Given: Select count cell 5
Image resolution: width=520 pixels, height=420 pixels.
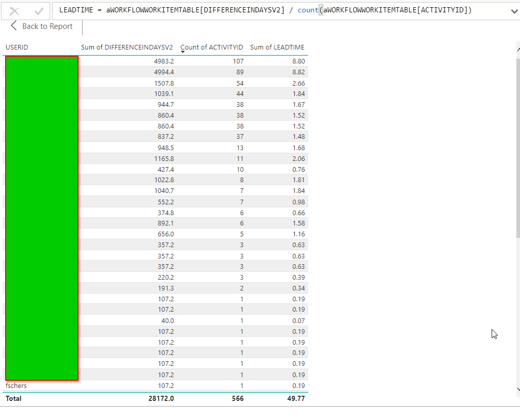Looking at the screenshot, I should point(242,234).
